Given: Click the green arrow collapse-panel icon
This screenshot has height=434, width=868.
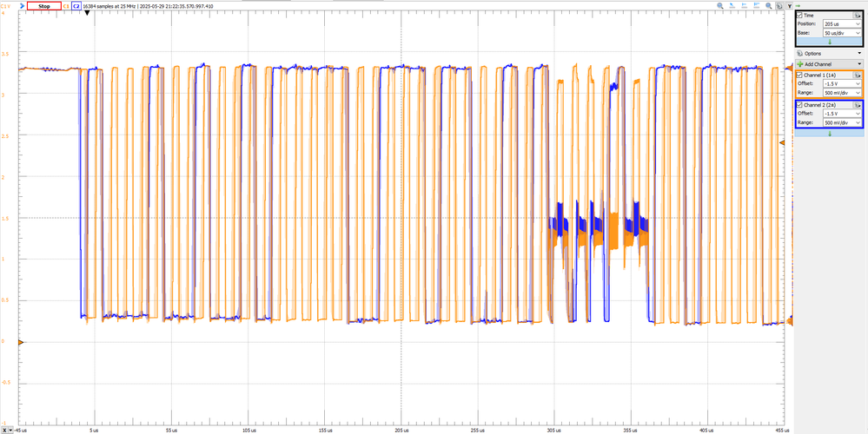Looking at the screenshot, I should 798,6.
